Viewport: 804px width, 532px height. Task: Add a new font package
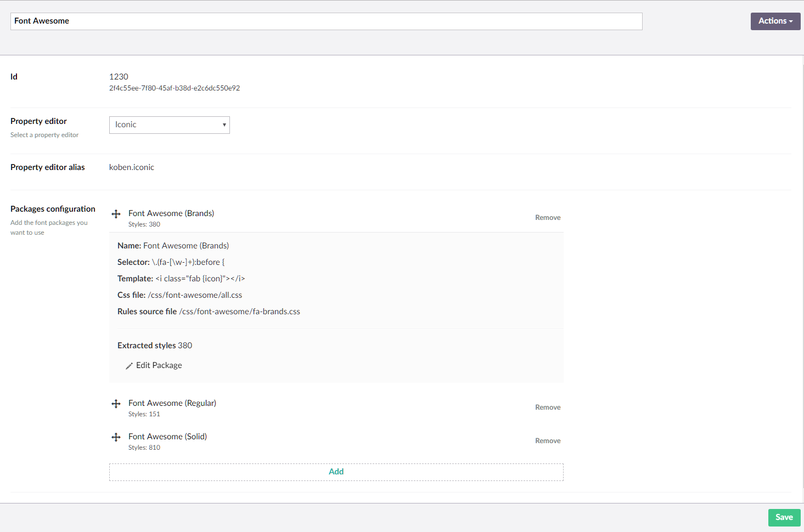click(336, 472)
